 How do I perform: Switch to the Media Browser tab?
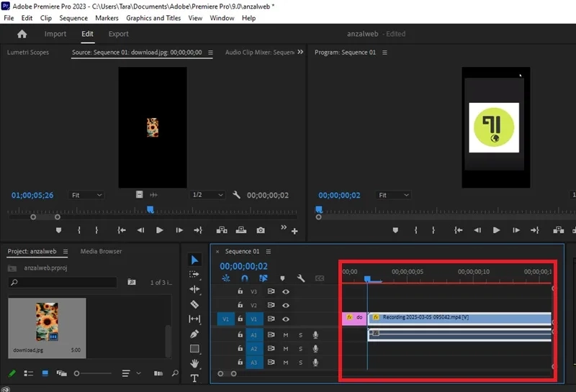point(101,252)
